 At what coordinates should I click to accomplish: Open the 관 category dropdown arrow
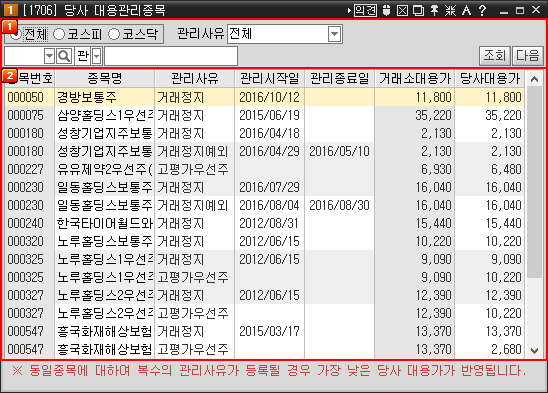97,56
